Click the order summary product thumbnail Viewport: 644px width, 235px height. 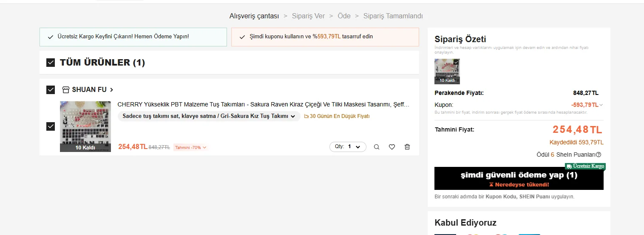pos(447,72)
